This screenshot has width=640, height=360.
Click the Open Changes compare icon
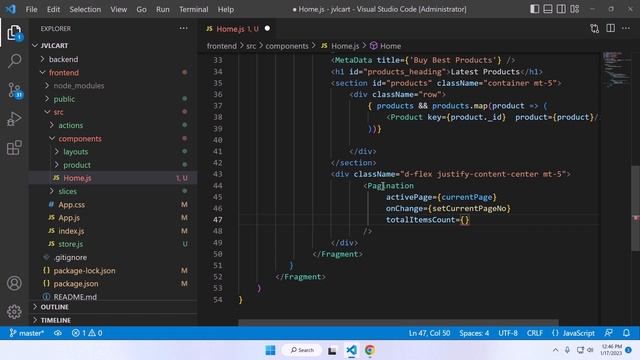[595, 28]
